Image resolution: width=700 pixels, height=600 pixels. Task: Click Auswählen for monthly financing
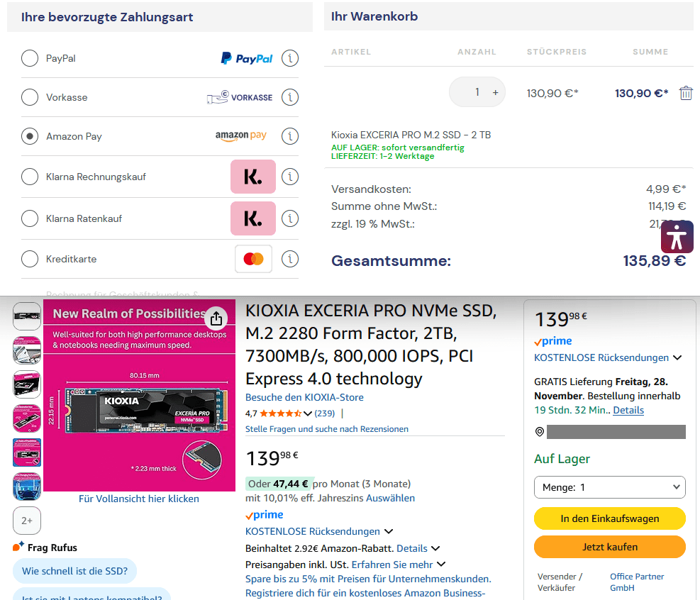click(x=390, y=498)
